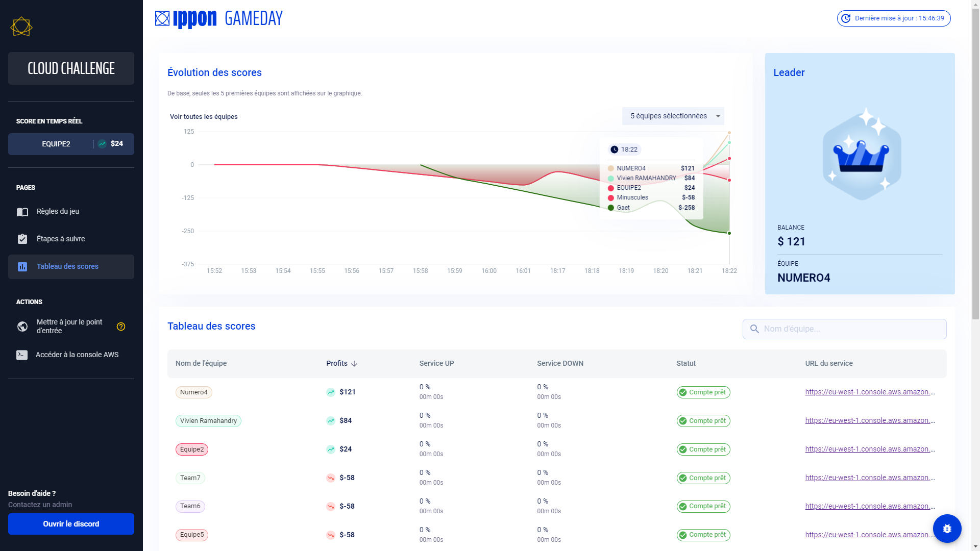
Task: Open the Team7 service URL link
Action: [870, 478]
